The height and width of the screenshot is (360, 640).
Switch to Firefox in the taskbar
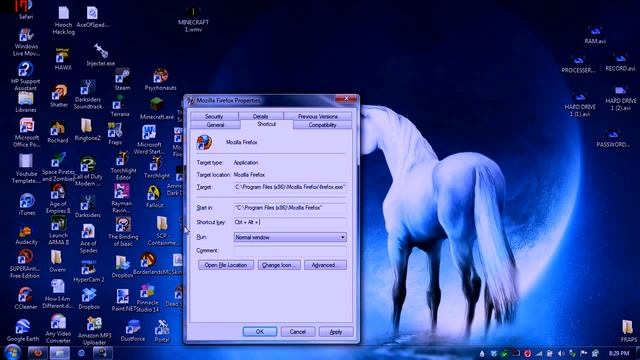pos(37,353)
